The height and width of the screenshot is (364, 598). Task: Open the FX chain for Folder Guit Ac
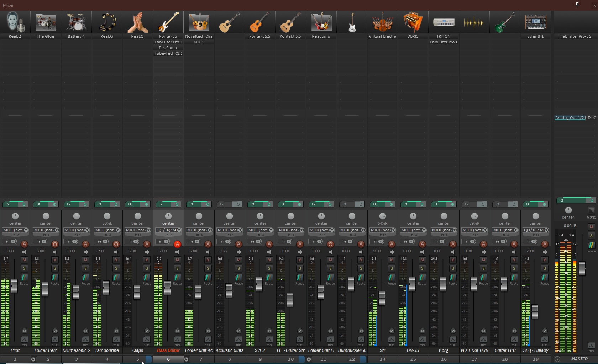pyautogui.click(x=194, y=204)
